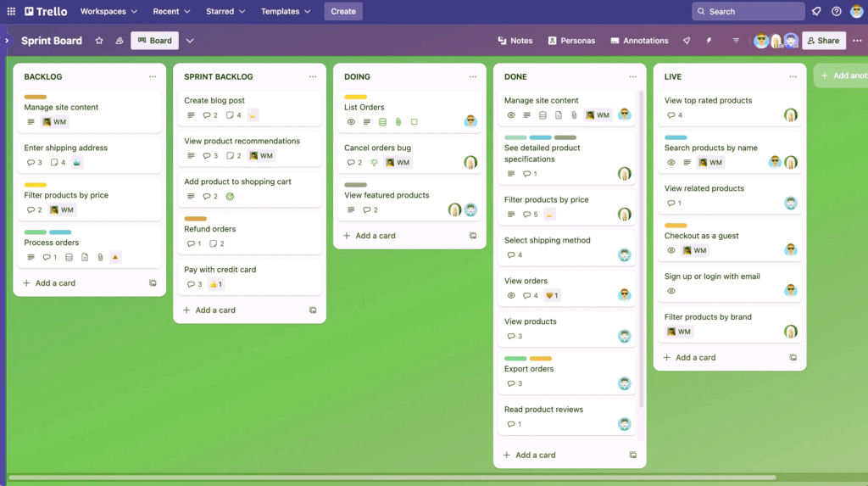Click the Create button
This screenshot has height=486, width=868.
343,11
